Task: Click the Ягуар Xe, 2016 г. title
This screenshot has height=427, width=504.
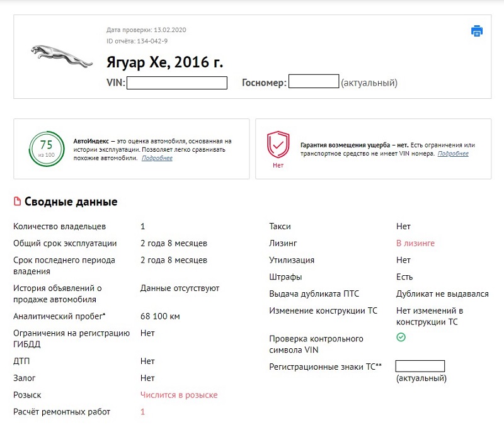Action: (x=164, y=62)
